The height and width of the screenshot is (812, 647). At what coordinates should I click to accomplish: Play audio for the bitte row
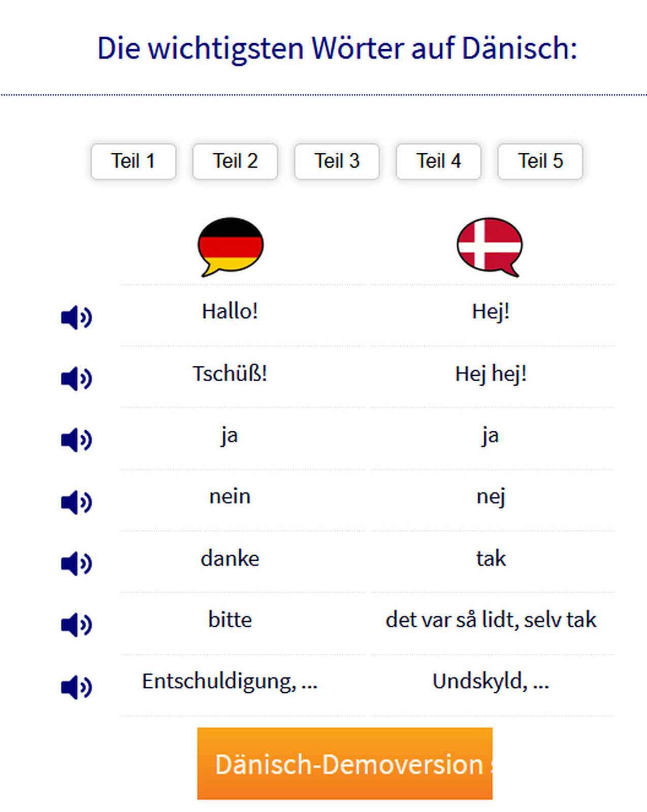76,625
